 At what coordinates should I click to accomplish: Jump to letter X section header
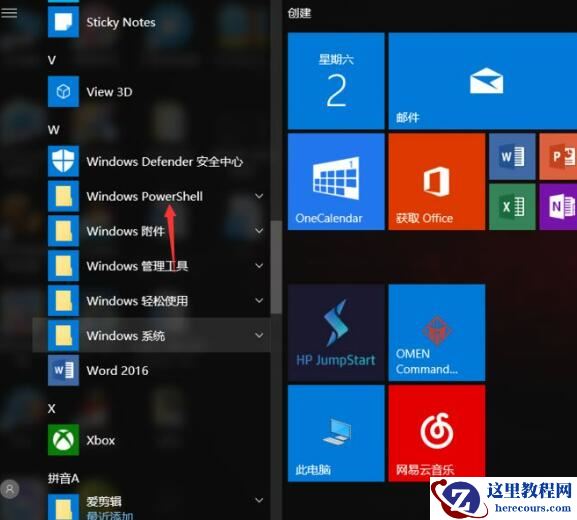point(52,408)
